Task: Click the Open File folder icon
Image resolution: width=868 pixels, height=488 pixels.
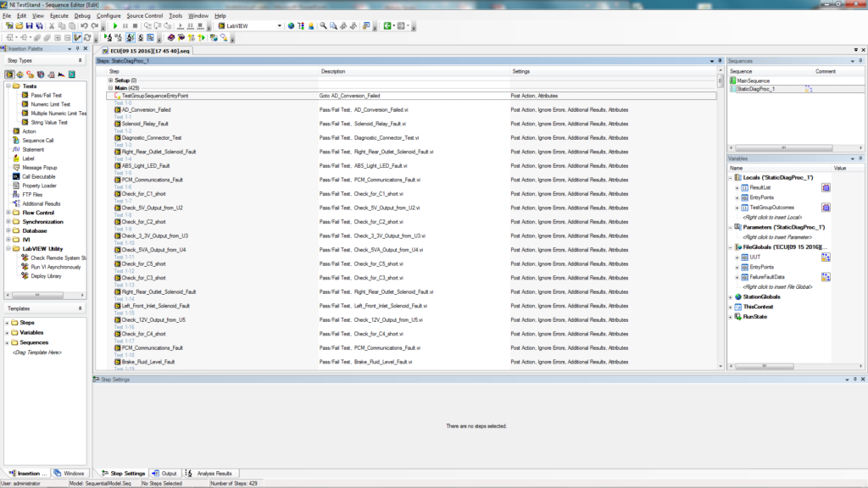Action: coord(19,26)
